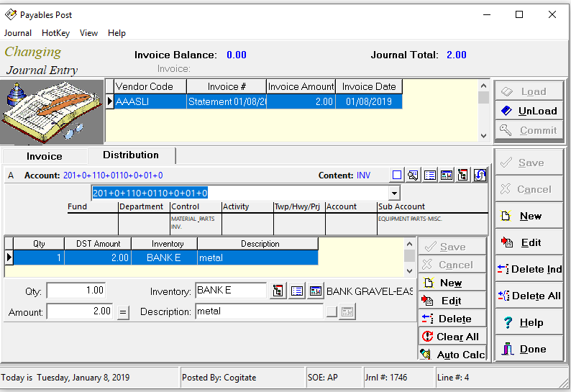
Task: Select the metal description cell
Action: (258, 257)
